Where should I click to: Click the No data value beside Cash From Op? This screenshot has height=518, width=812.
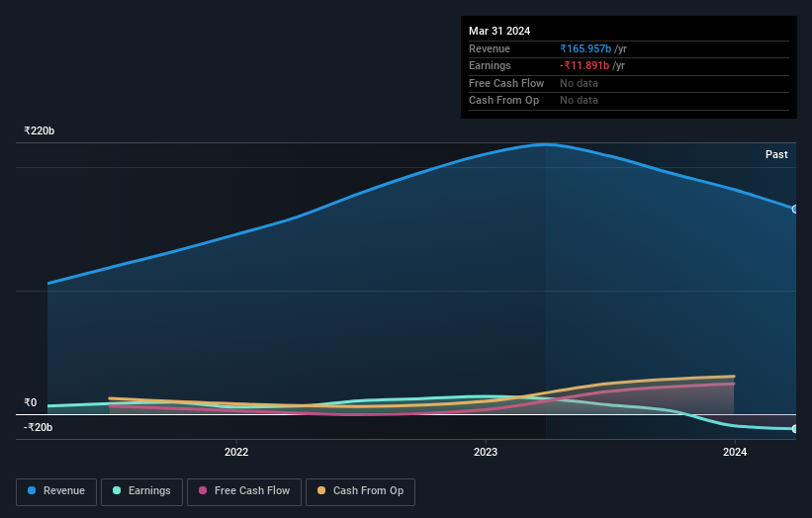coord(579,101)
